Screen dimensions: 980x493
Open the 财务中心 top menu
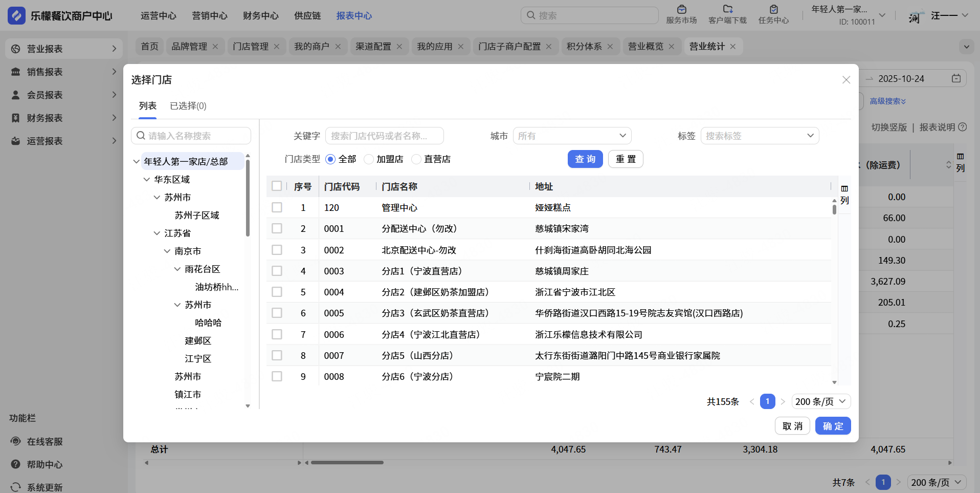tap(260, 16)
